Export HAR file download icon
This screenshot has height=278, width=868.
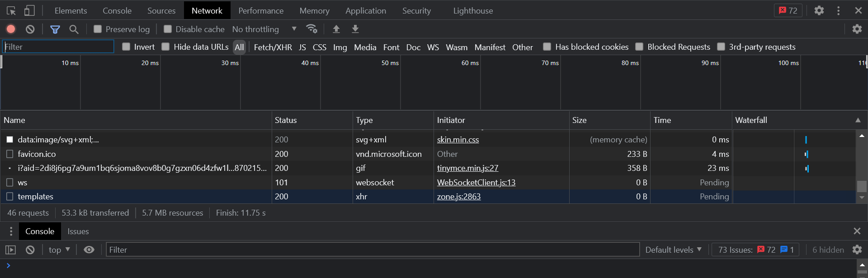pyautogui.click(x=355, y=29)
